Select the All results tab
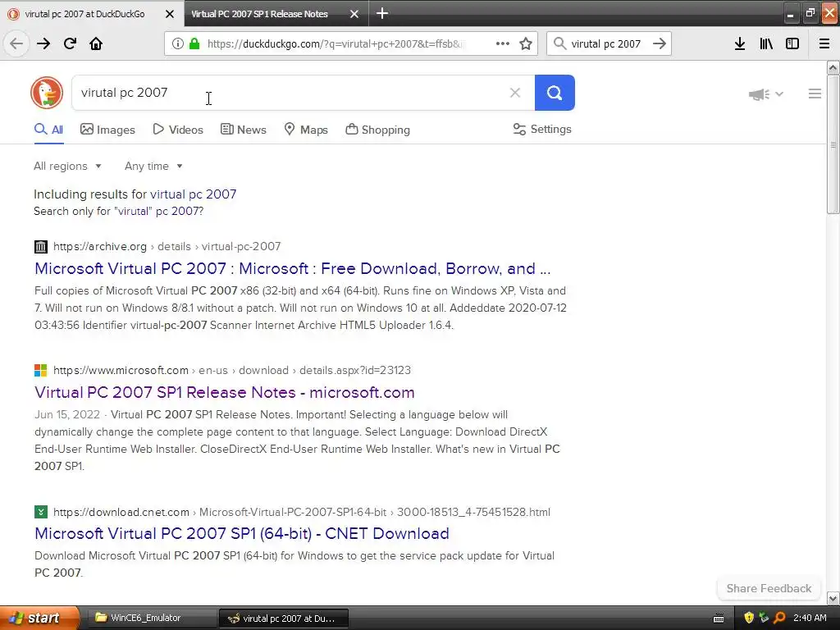Image resolution: width=840 pixels, height=630 pixels. (x=48, y=130)
